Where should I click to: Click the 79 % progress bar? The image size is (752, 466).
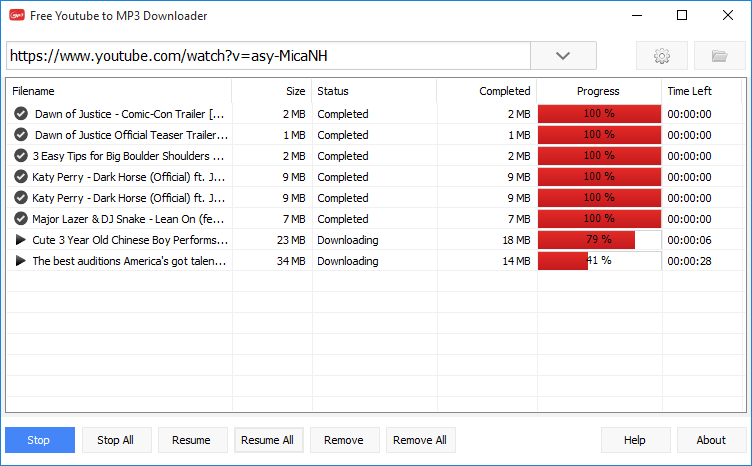click(599, 240)
